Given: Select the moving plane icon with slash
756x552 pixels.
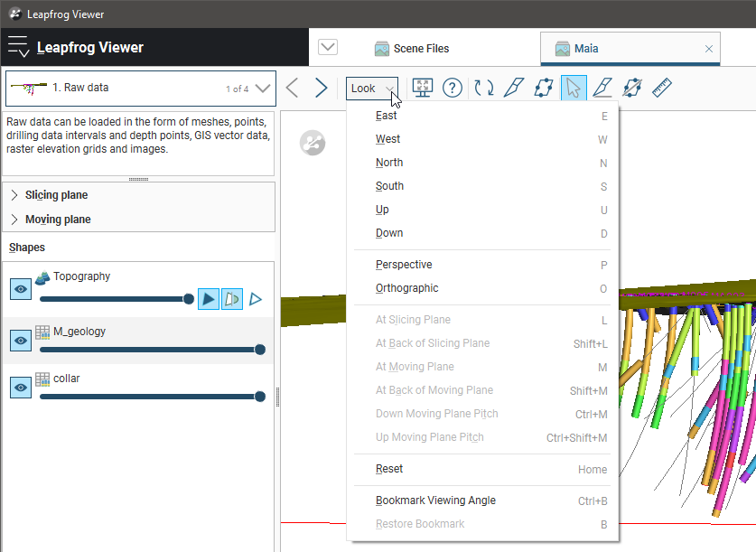Looking at the screenshot, I should (632, 89).
